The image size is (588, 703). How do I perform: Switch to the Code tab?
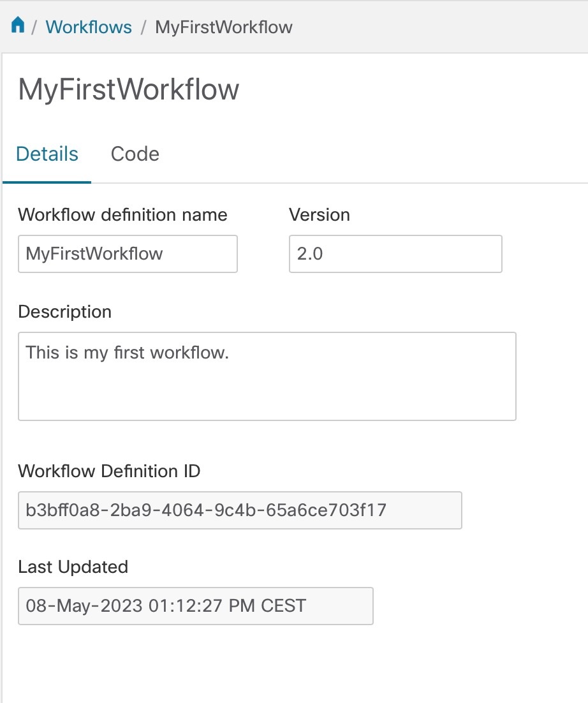(x=135, y=153)
